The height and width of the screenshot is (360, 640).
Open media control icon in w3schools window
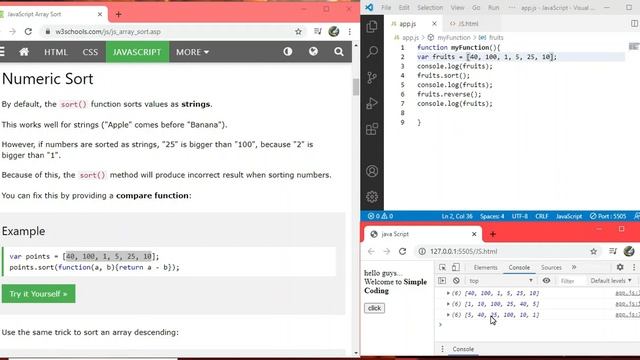click(x=318, y=31)
